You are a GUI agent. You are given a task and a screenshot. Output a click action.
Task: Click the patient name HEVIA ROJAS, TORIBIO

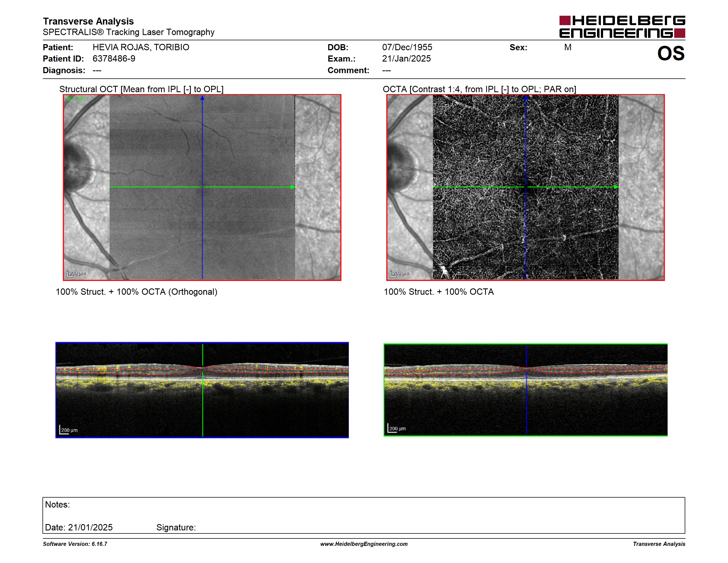[141, 47]
